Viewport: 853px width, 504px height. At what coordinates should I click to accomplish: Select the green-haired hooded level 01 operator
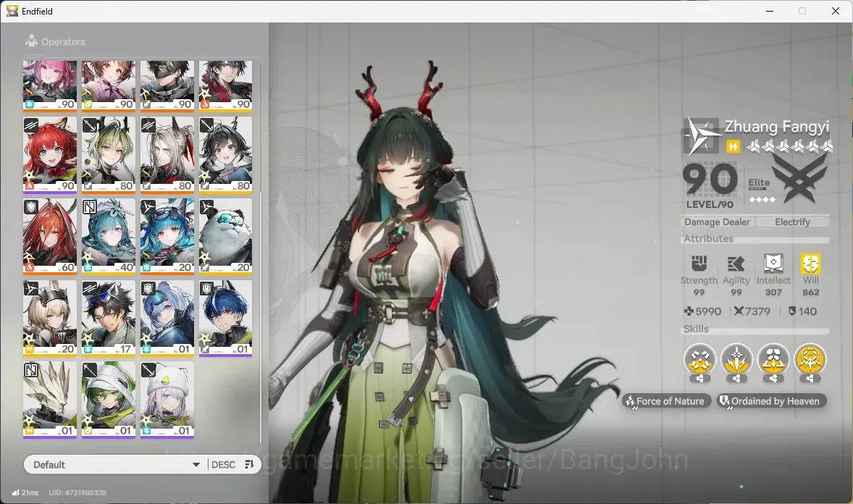[x=109, y=400]
